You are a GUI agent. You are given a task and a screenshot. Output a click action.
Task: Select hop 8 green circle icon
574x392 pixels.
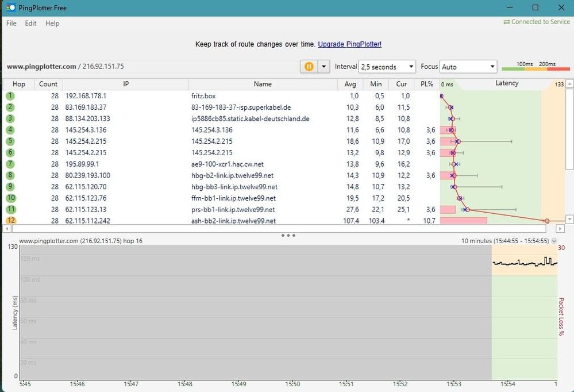(10, 175)
